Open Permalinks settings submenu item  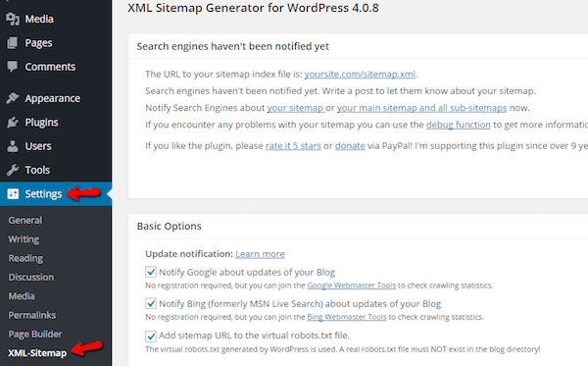(x=32, y=315)
